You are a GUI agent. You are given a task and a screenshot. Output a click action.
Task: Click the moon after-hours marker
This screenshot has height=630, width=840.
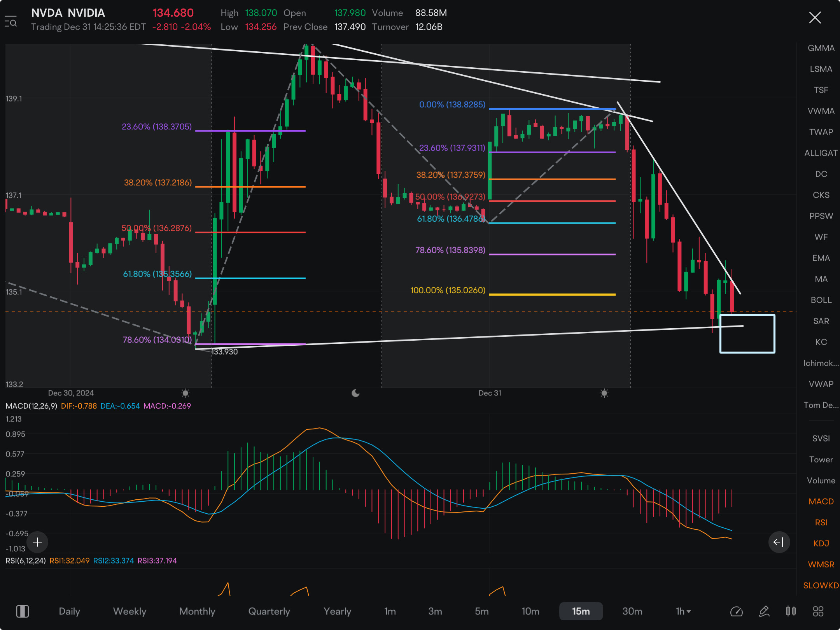pyautogui.click(x=355, y=393)
